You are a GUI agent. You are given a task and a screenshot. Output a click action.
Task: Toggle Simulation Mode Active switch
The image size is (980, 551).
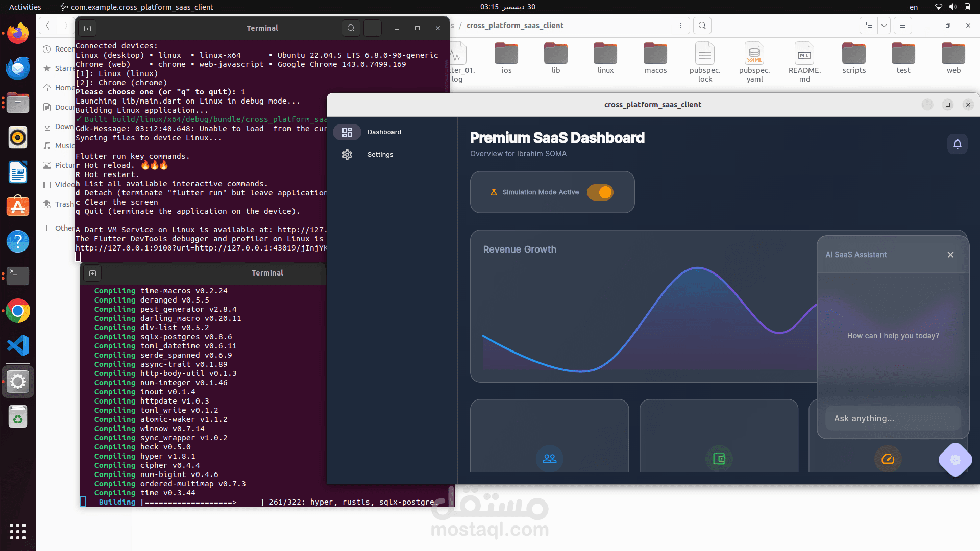pyautogui.click(x=600, y=192)
